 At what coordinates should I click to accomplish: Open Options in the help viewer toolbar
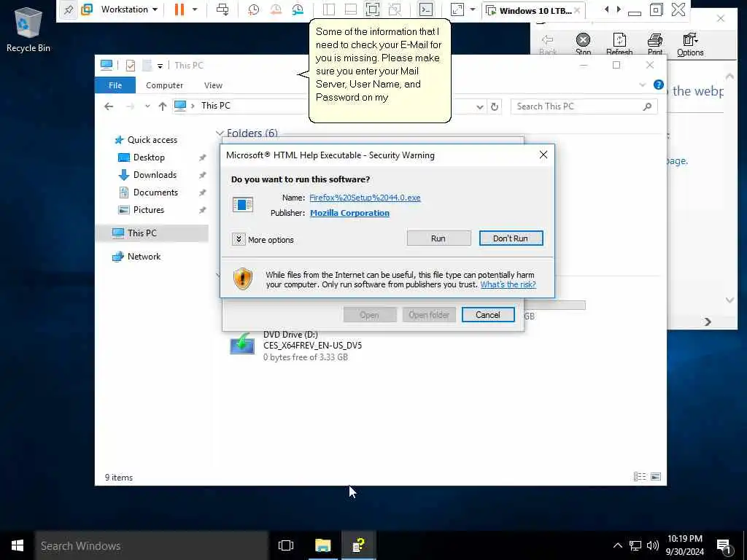click(690, 44)
